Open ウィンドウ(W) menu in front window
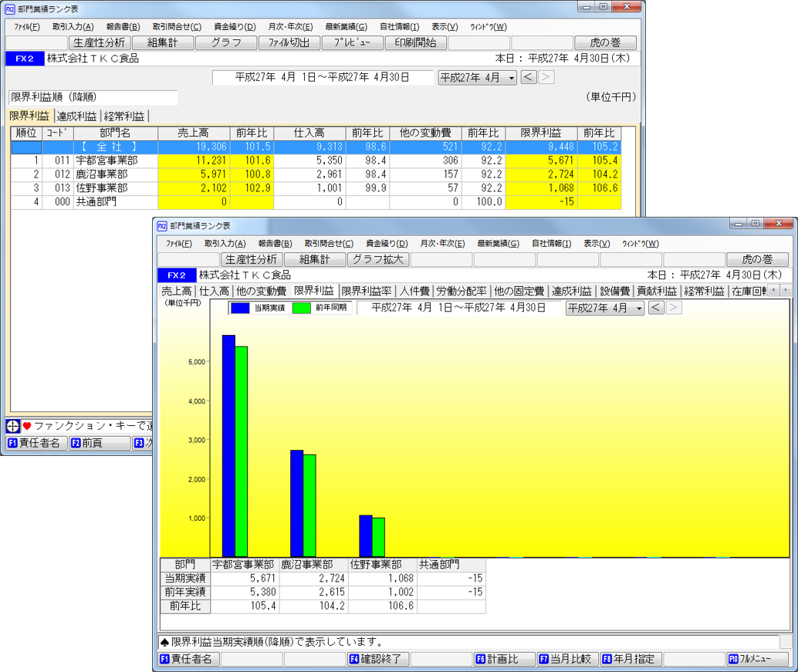Screen dimensions: 798x672 point(641,244)
